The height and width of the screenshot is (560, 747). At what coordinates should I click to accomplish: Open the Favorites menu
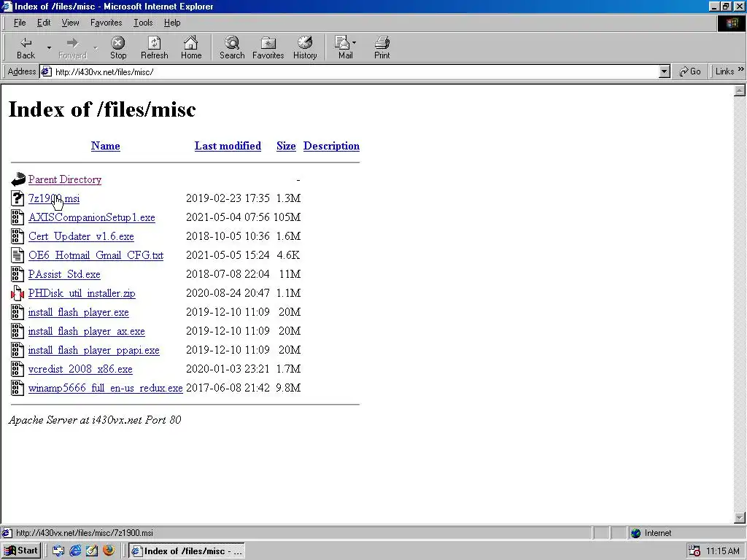tap(107, 23)
